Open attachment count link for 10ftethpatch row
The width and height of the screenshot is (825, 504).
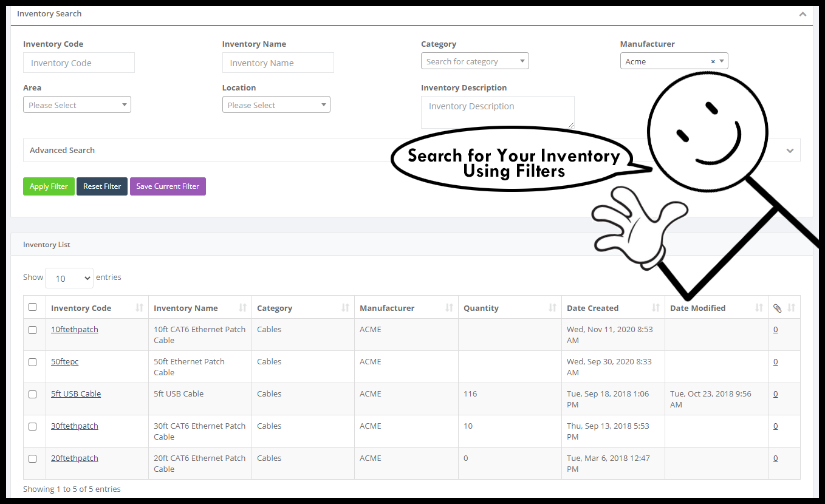coord(776,330)
